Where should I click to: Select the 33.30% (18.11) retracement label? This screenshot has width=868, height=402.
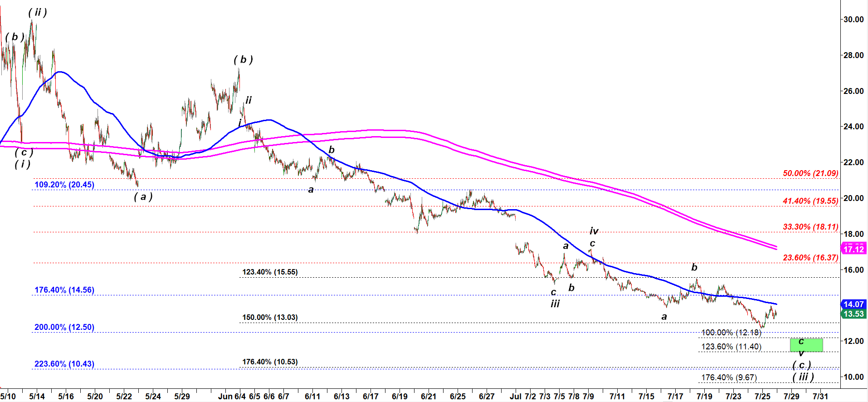tap(810, 227)
